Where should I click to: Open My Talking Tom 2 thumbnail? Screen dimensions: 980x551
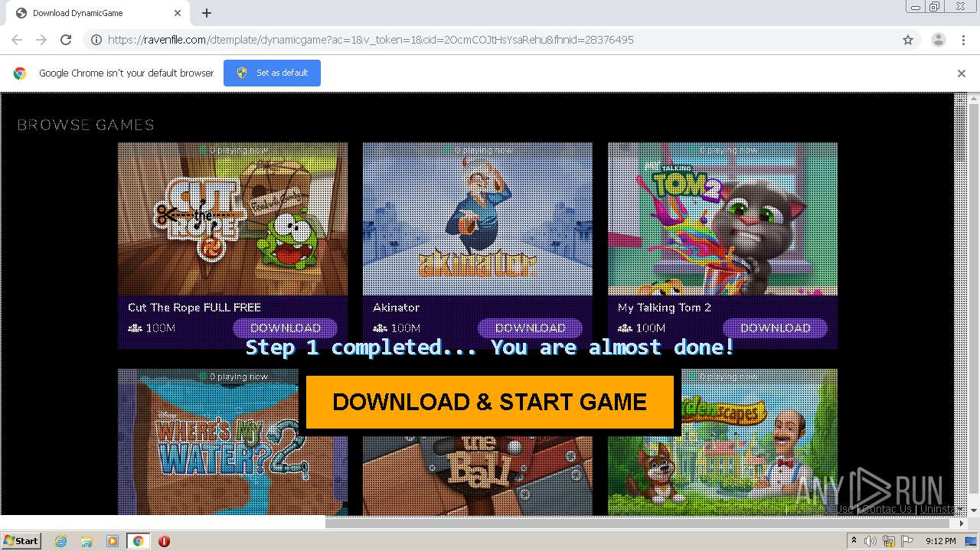[723, 219]
